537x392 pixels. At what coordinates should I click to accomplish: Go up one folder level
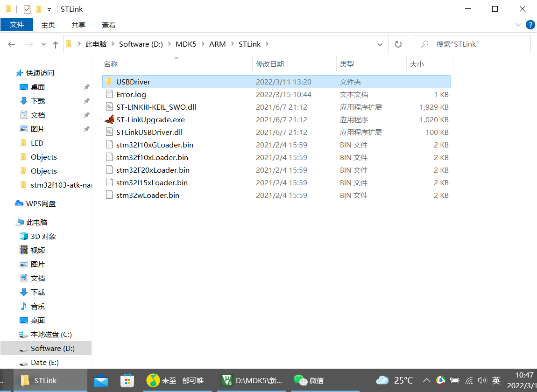coord(56,44)
